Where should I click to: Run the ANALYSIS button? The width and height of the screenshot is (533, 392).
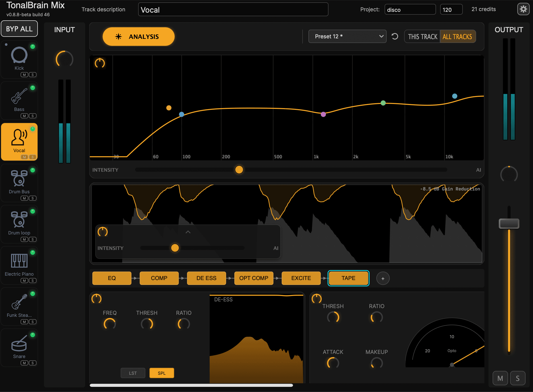pos(139,37)
